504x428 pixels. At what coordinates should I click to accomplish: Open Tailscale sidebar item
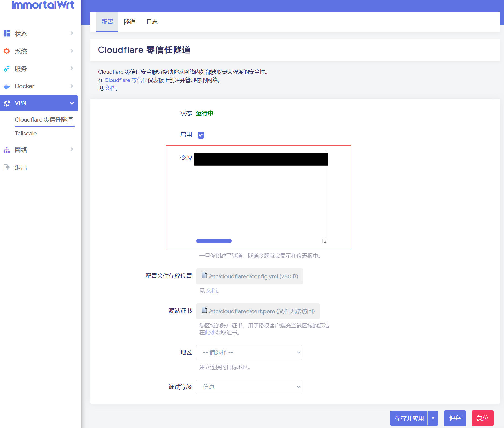pyautogui.click(x=26, y=134)
